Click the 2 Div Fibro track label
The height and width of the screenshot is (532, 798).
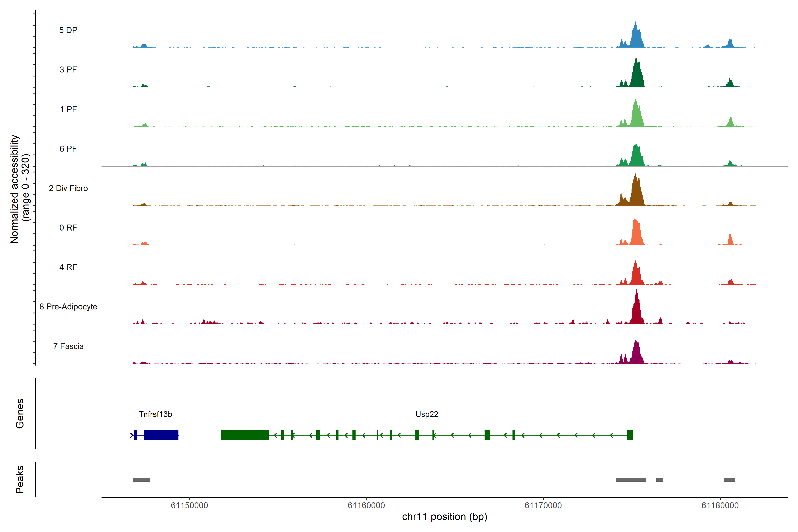68,188
